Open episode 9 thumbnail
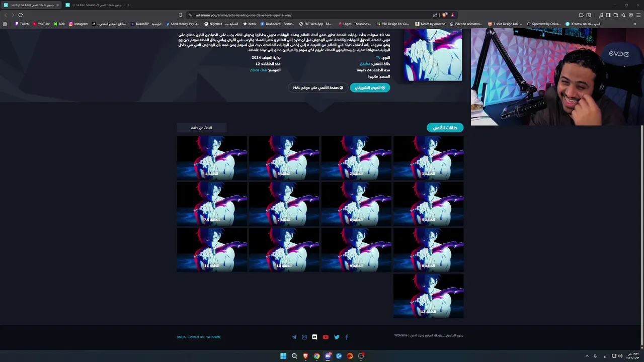Image resolution: width=644 pixels, height=362 pixels. (x=356, y=249)
